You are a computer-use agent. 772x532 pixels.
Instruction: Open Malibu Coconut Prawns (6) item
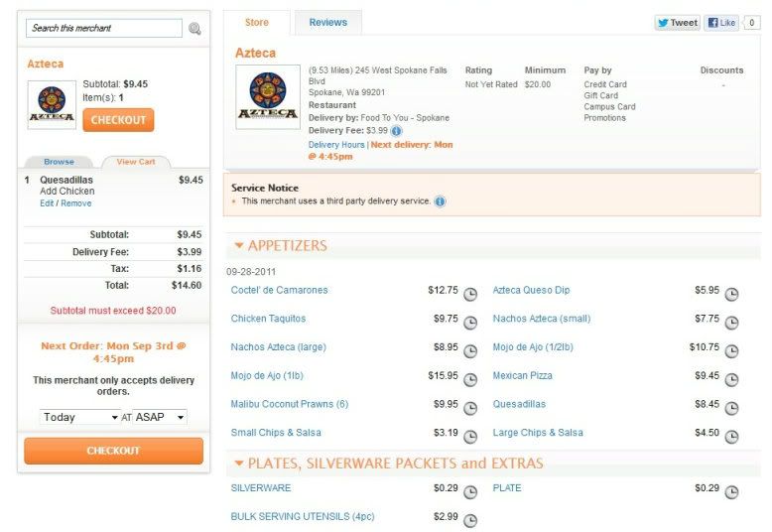[290, 404]
